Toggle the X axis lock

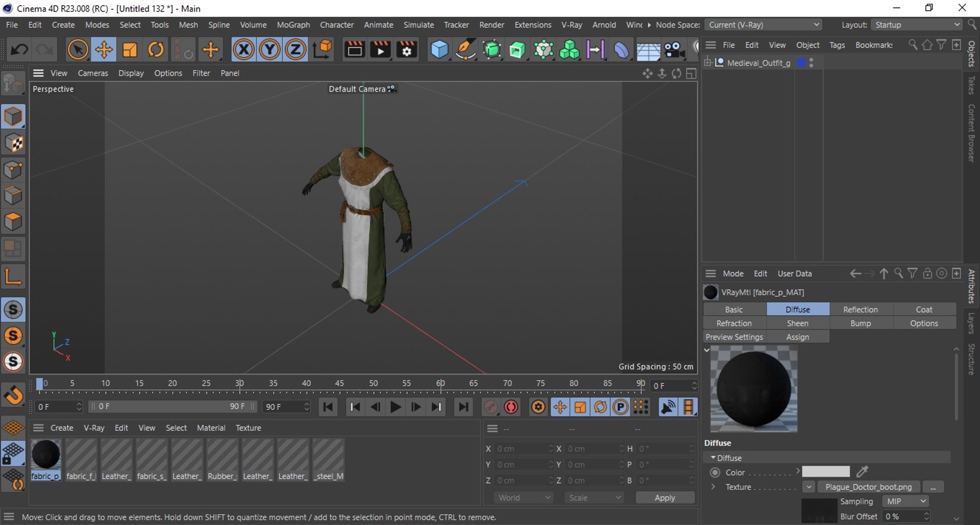(243, 50)
